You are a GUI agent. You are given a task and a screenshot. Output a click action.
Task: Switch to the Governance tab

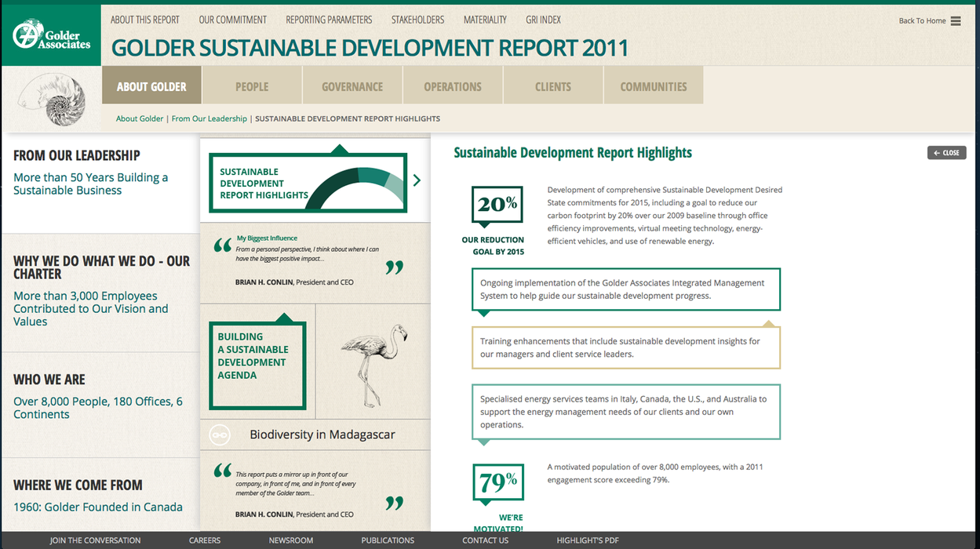(352, 86)
